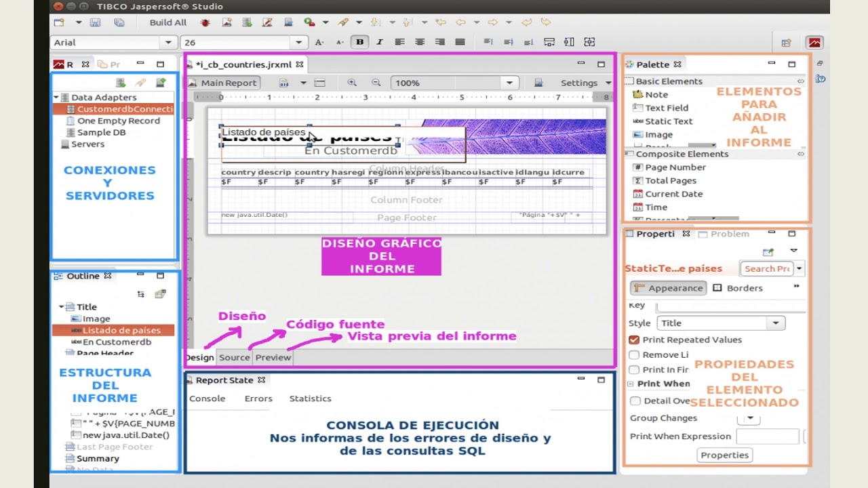Justify text alignment
Screen dimensions: 868x488
pyautogui.click(x=460, y=42)
